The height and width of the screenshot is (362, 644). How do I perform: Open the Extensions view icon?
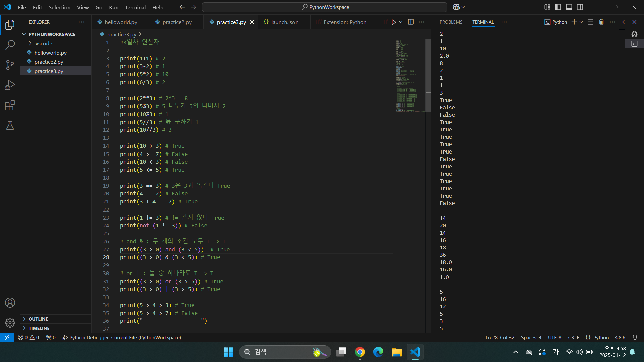[10, 106]
